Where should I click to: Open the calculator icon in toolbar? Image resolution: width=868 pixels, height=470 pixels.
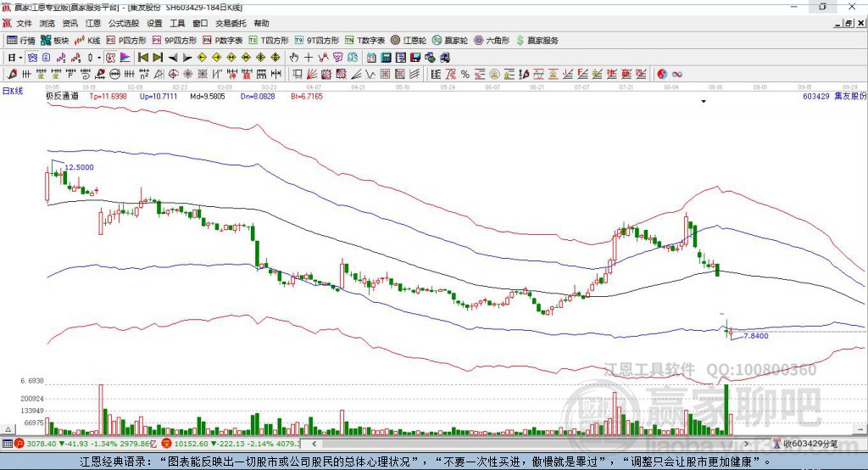pyautogui.click(x=386, y=58)
